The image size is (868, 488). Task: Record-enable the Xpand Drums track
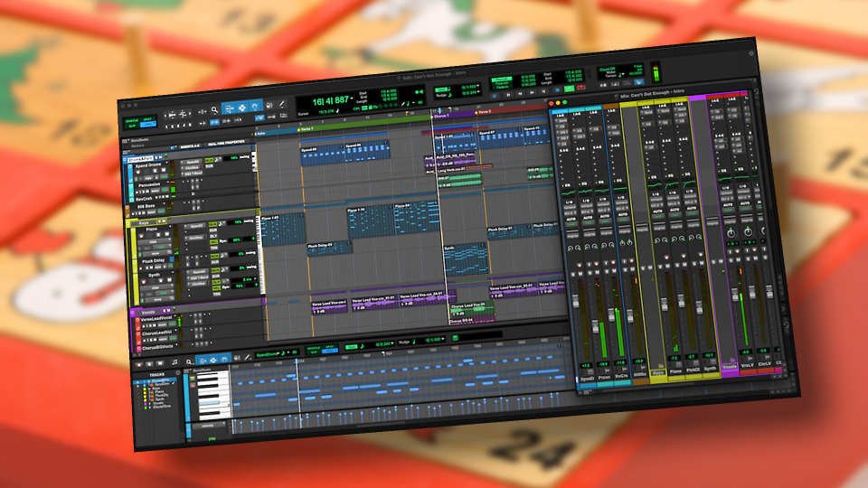pyautogui.click(x=137, y=172)
